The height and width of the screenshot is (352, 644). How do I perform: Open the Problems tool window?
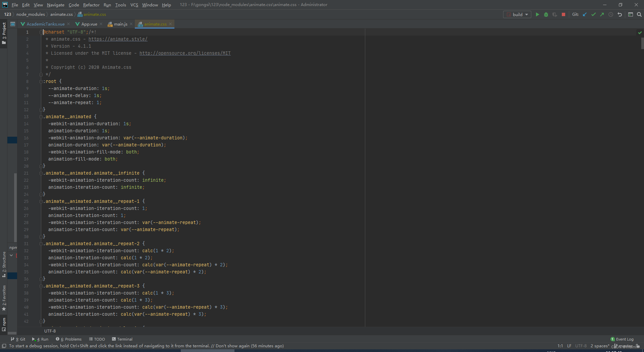coord(69,339)
